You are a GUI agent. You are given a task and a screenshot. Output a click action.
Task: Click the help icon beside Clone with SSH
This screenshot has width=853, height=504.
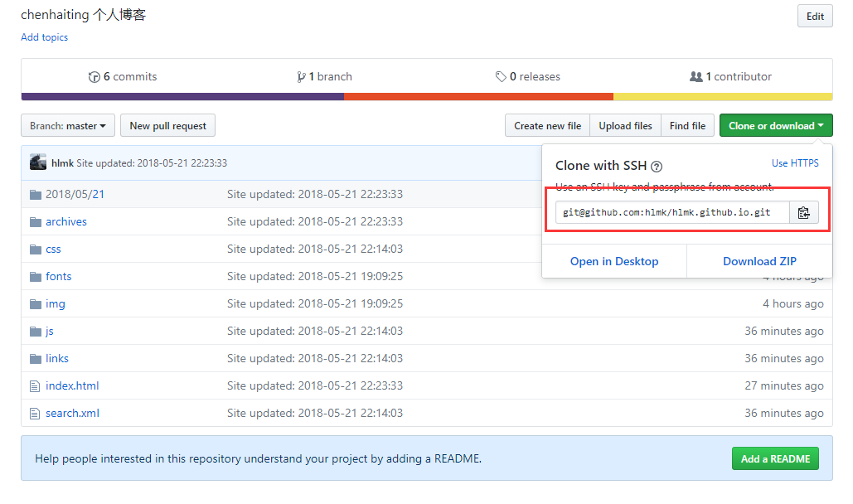[657, 167]
